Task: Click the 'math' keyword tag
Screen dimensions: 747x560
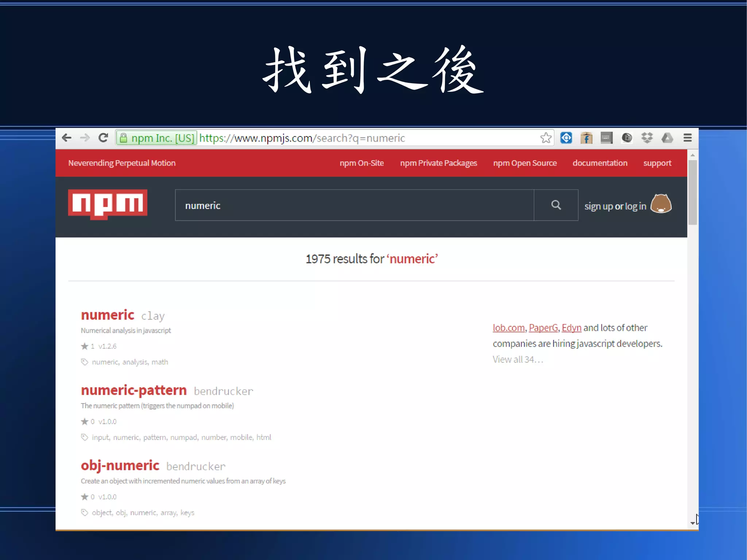Action: (160, 362)
